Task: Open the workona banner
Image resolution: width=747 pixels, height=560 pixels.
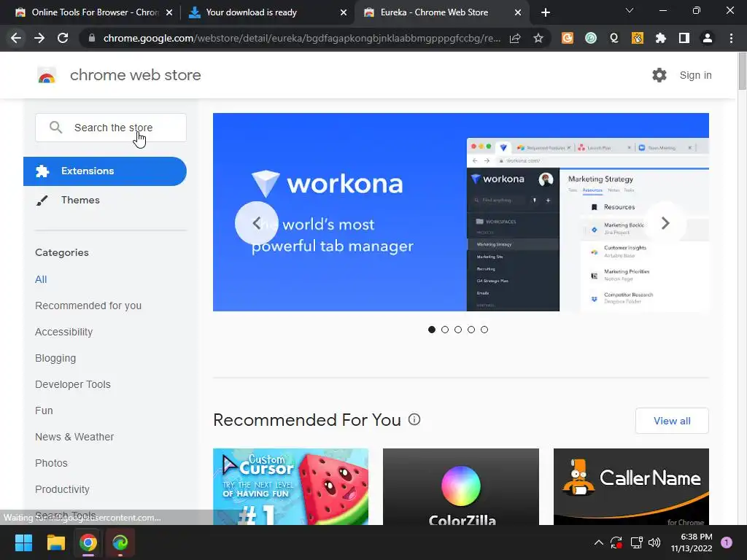Action: (x=461, y=212)
